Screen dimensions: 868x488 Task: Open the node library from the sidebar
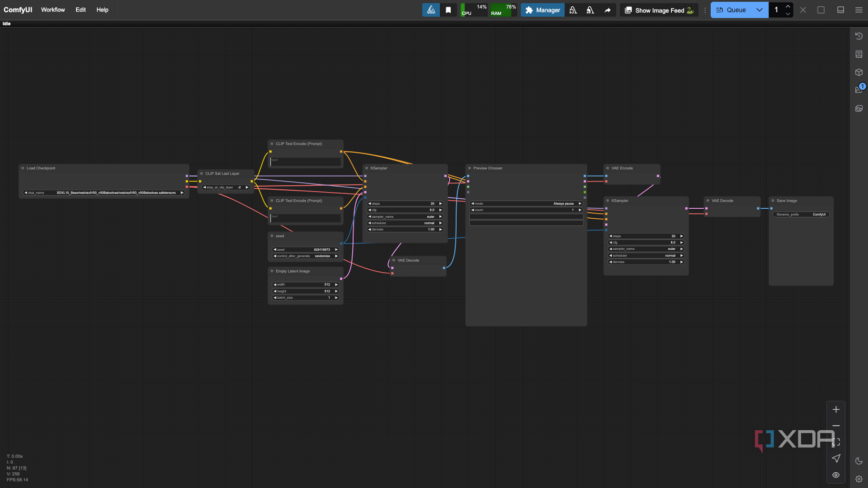tap(859, 54)
